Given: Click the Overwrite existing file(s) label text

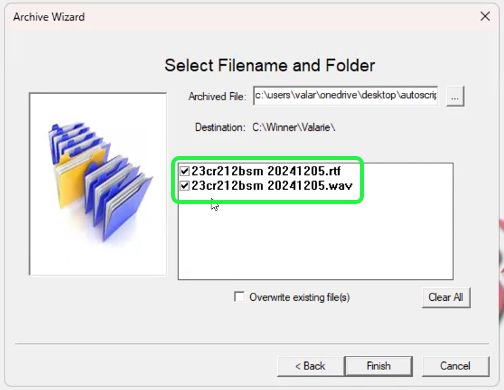Looking at the screenshot, I should (299, 297).
